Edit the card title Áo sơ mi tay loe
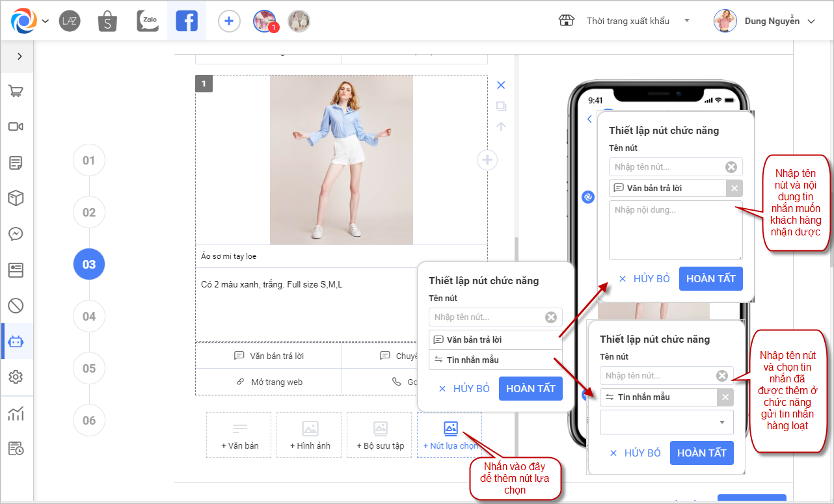834x504 pixels. pyautogui.click(x=342, y=256)
